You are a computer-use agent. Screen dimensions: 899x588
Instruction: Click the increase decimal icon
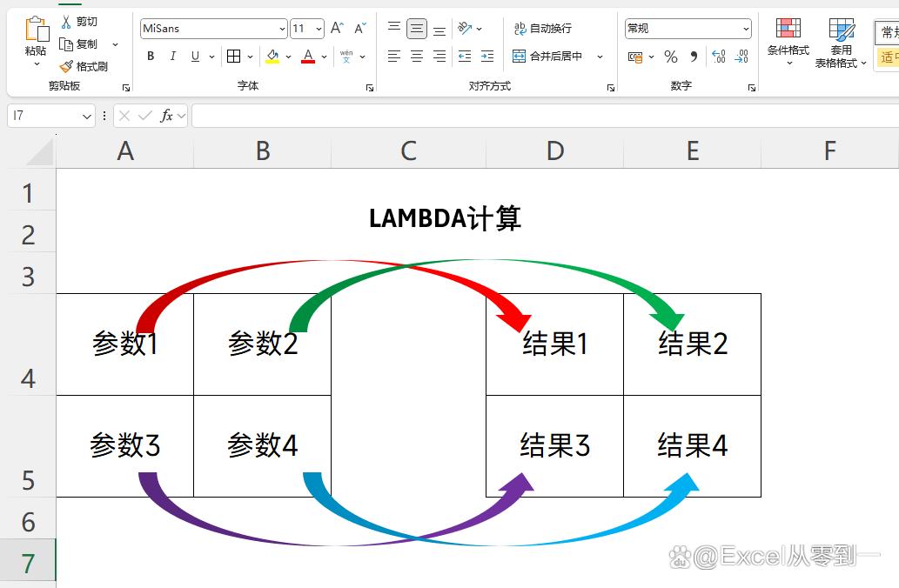pyautogui.click(x=718, y=57)
